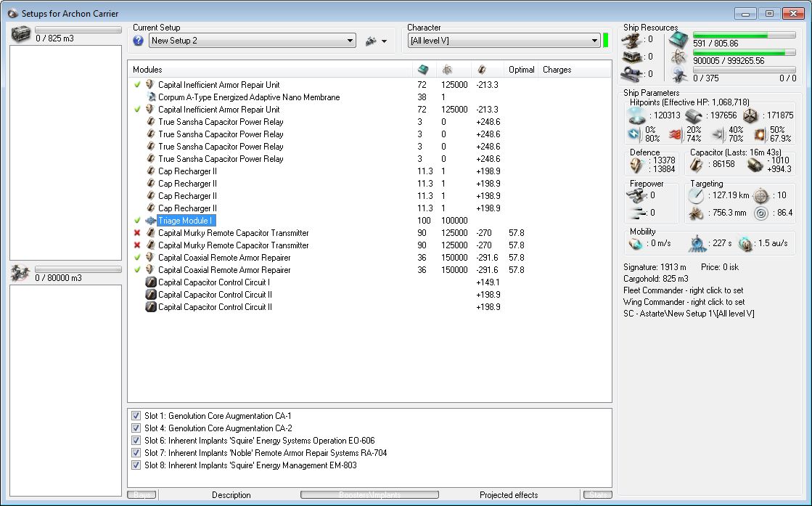Click the velocity icon beside 0 m/s
This screenshot has height=506, width=812.
[x=636, y=243]
